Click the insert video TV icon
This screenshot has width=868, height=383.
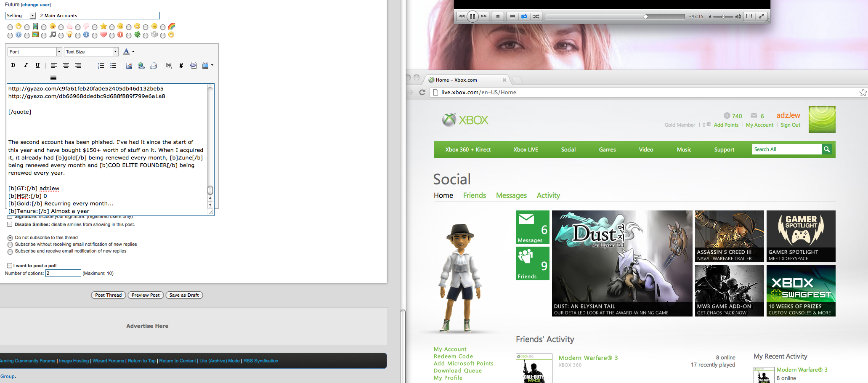(x=205, y=65)
